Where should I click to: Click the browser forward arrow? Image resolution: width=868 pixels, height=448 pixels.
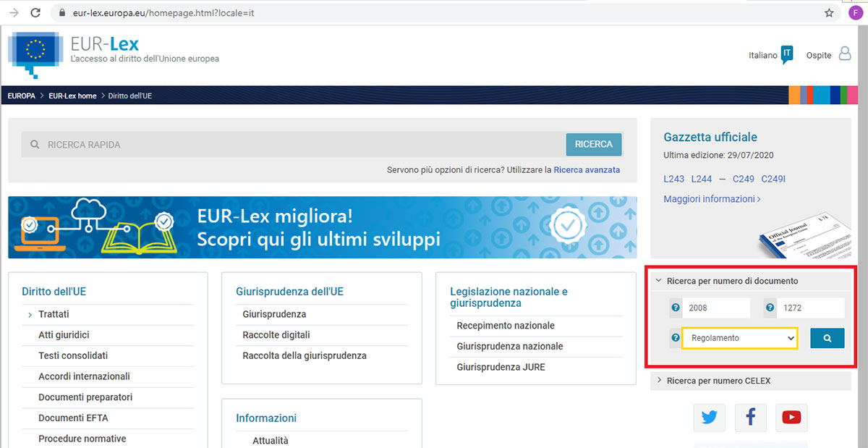pyautogui.click(x=14, y=13)
